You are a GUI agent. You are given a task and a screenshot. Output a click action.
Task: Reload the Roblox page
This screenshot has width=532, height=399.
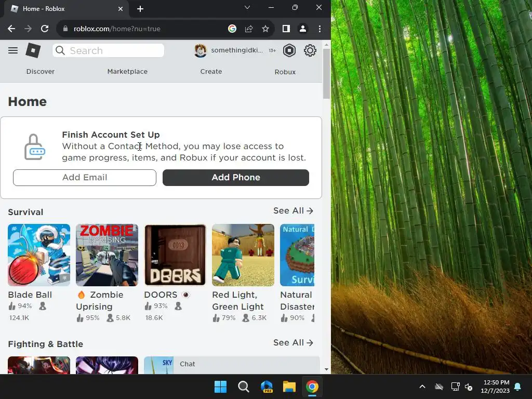(45, 29)
